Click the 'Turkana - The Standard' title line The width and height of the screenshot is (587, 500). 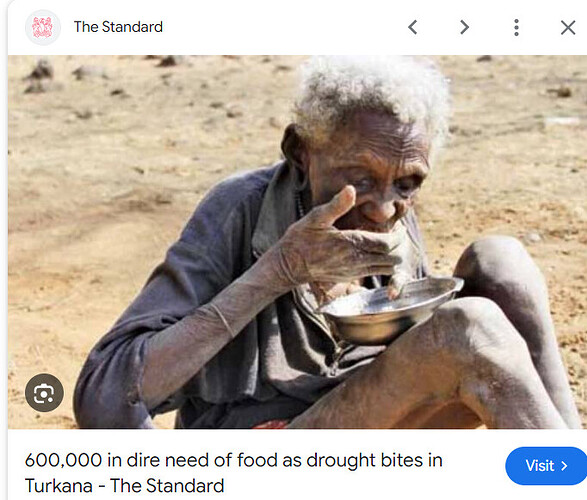click(x=124, y=486)
